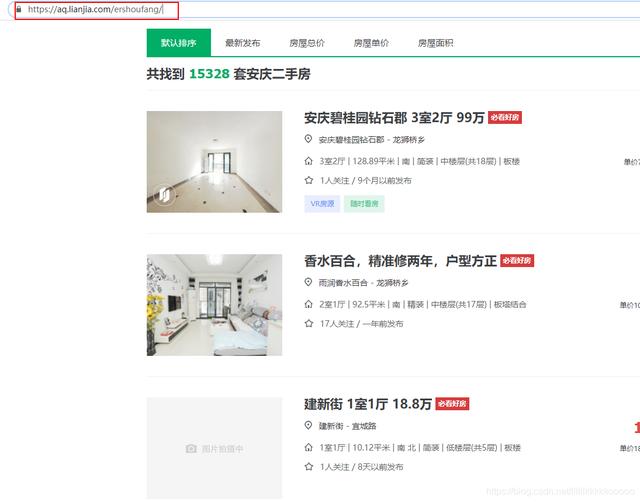Click text 2室1厅 | 92.5平米 details row
640x502 pixels.
[422, 304]
